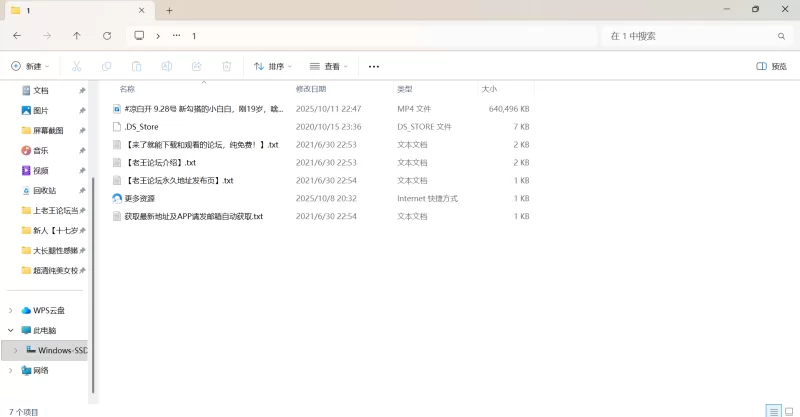Switch to details view in status bar
Viewport: 800px width, 417px height.
(772, 410)
